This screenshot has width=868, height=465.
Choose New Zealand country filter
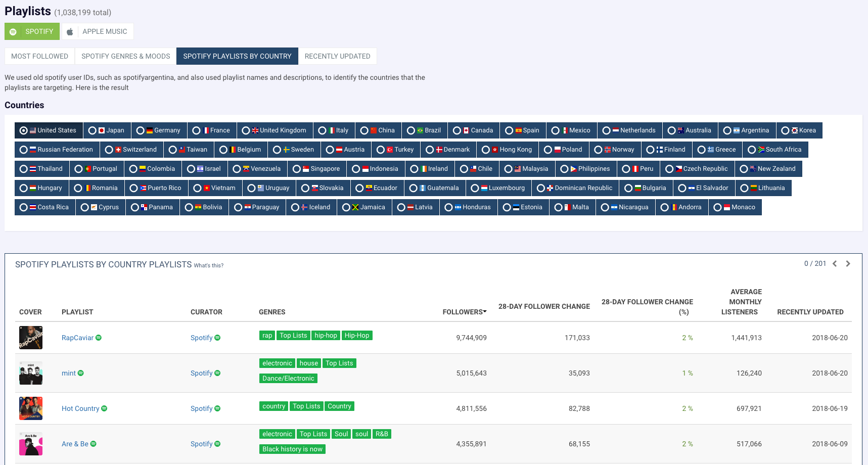tap(768, 169)
